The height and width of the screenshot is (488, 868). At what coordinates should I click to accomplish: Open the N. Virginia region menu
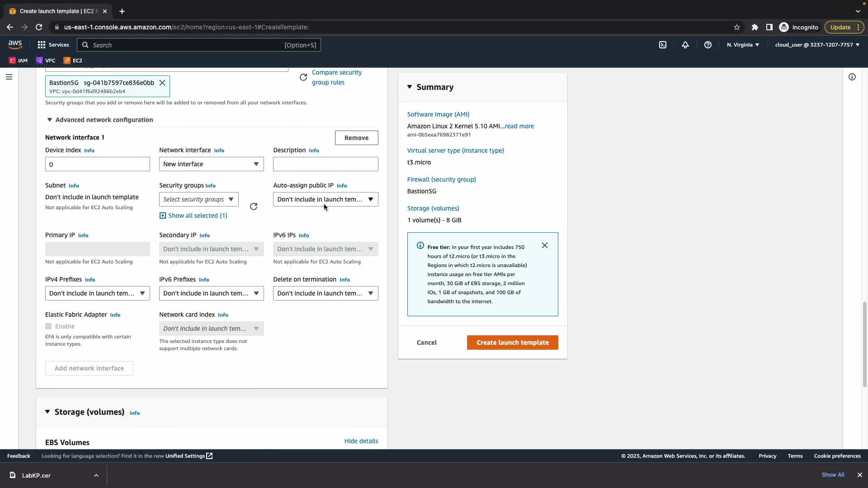pos(743,45)
